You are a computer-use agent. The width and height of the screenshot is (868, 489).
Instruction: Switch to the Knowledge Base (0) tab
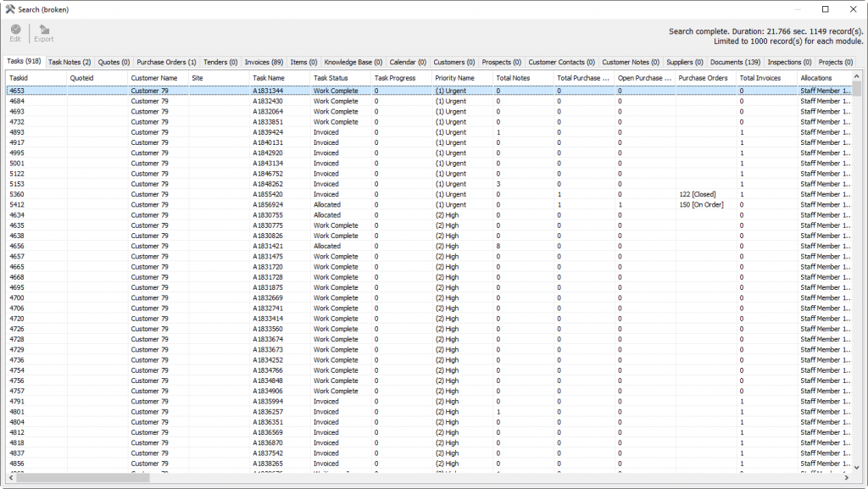point(353,62)
